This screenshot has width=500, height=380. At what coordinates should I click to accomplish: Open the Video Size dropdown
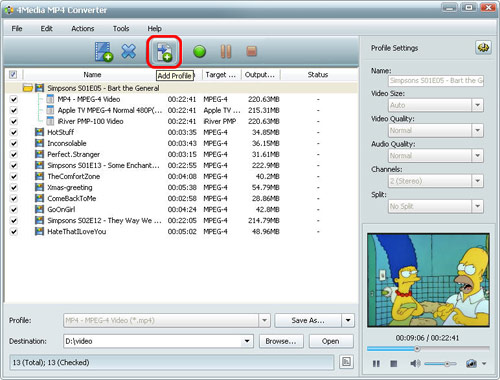click(477, 105)
